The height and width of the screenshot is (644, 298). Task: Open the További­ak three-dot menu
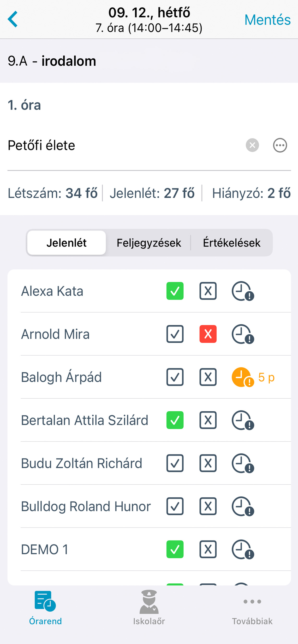click(x=252, y=602)
